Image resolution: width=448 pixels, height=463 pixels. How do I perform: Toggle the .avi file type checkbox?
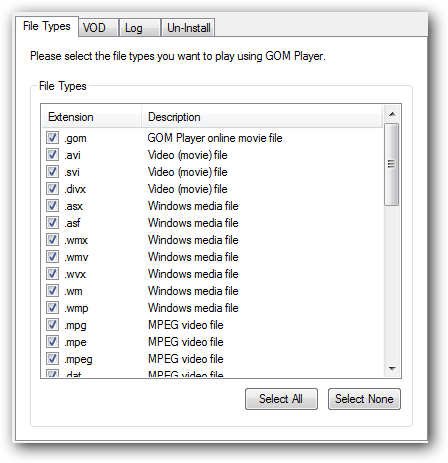(52, 154)
